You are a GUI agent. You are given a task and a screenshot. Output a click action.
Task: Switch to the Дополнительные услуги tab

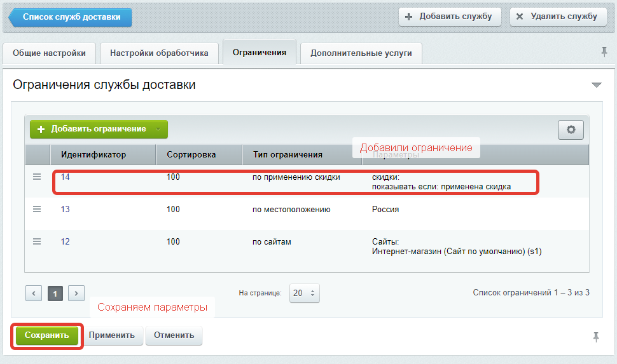361,53
